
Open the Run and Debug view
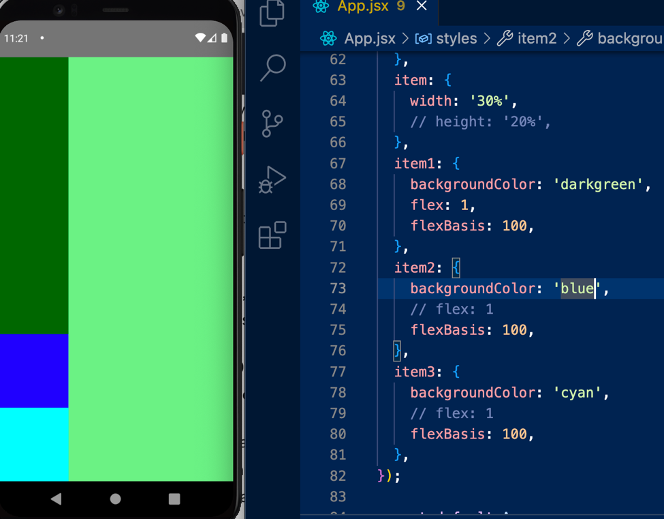[272, 180]
